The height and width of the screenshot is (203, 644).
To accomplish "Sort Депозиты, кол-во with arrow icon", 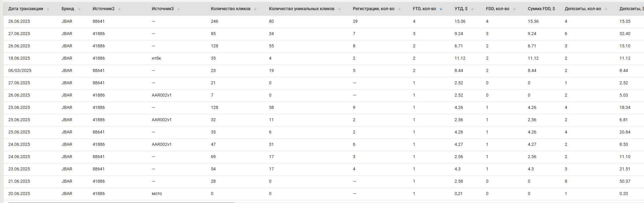I will tap(606, 9).
